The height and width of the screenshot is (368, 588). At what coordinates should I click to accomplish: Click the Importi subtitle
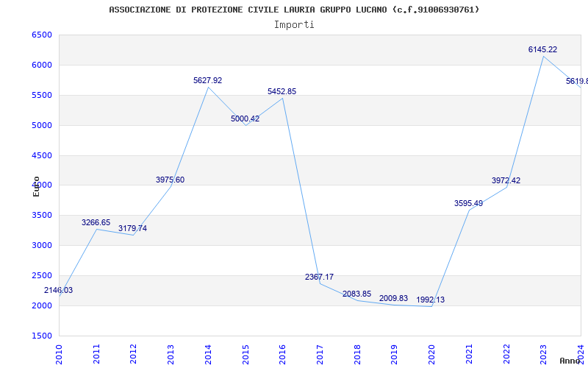tap(294, 25)
